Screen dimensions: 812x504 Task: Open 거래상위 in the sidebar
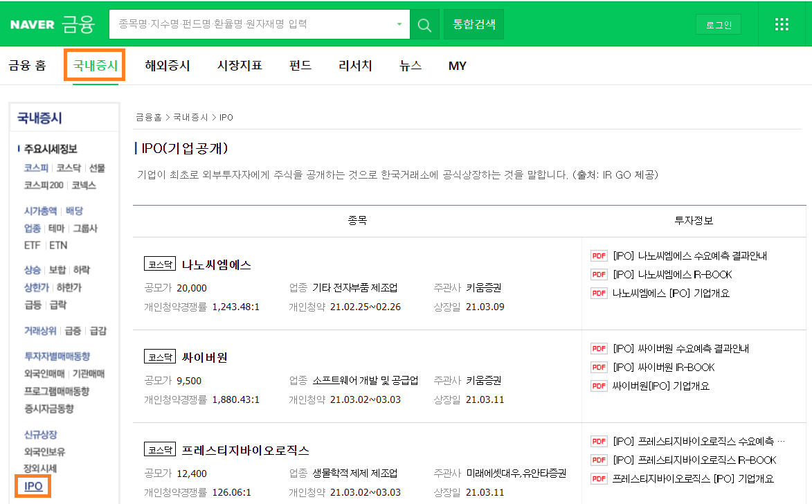pos(40,330)
